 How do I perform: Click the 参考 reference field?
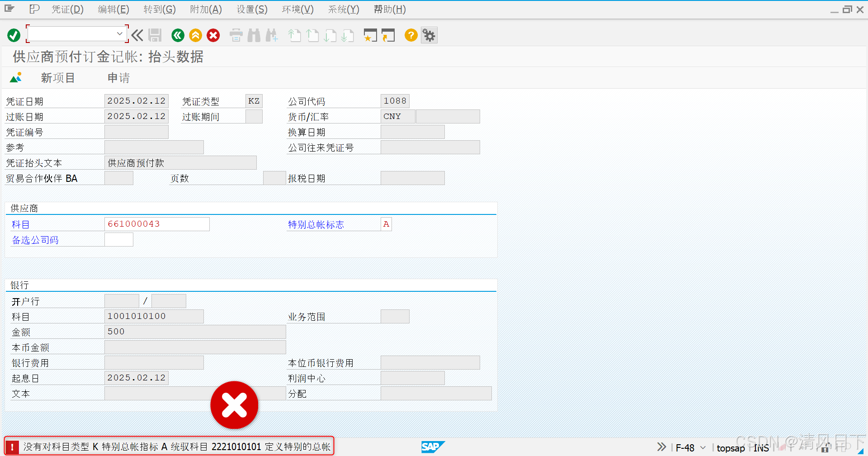click(154, 147)
